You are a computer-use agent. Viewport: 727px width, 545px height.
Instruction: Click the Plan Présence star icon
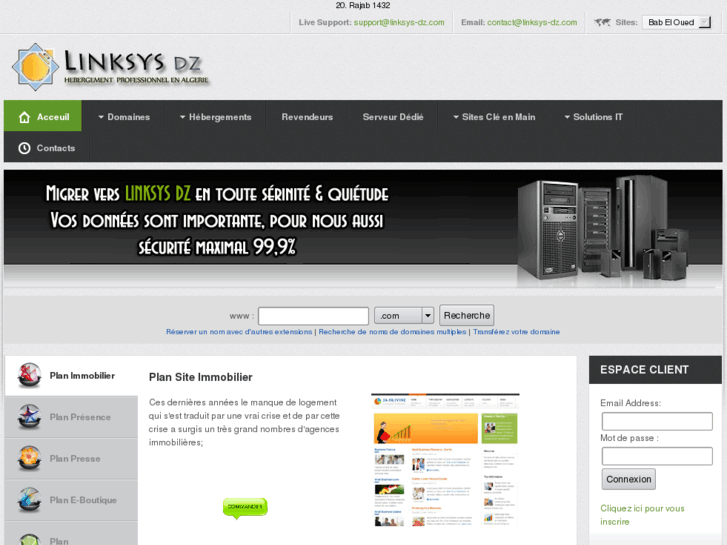click(x=29, y=417)
